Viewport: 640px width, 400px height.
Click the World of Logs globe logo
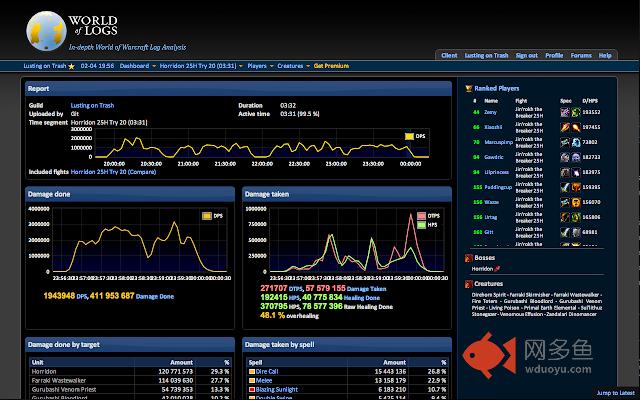pyautogui.click(x=46, y=31)
